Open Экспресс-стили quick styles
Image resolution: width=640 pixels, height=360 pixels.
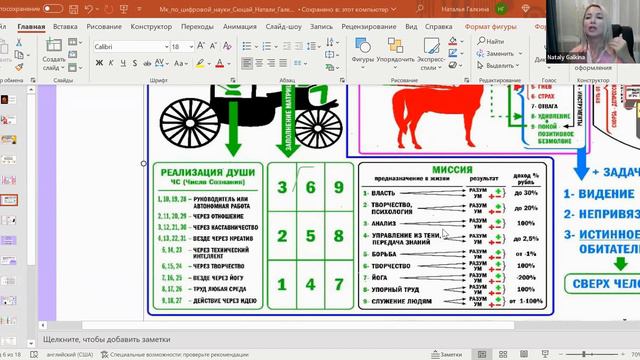click(431, 53)
